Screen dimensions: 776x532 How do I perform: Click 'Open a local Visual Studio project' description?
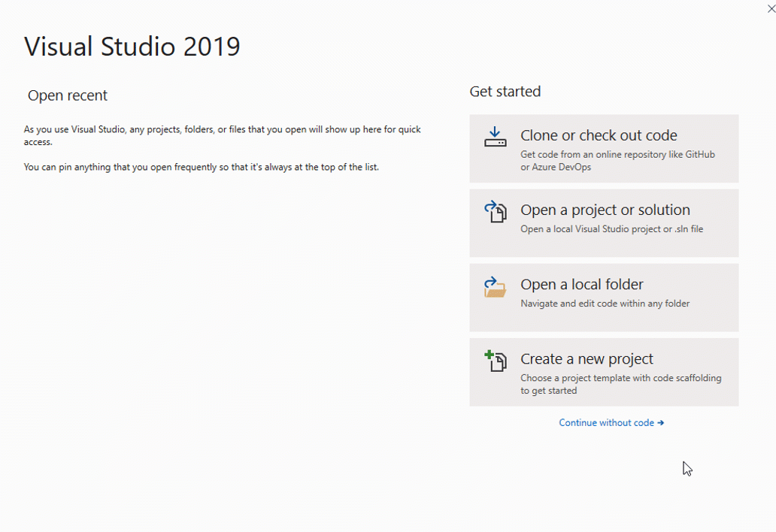[x=611, y=229]
